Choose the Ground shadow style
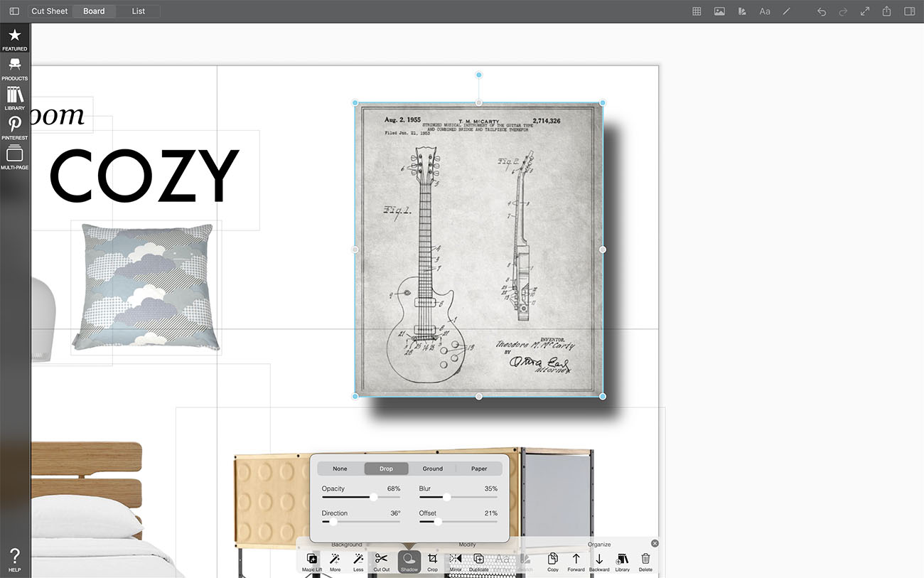The height and width of the screenshot is (578, 924). [433, 469]
